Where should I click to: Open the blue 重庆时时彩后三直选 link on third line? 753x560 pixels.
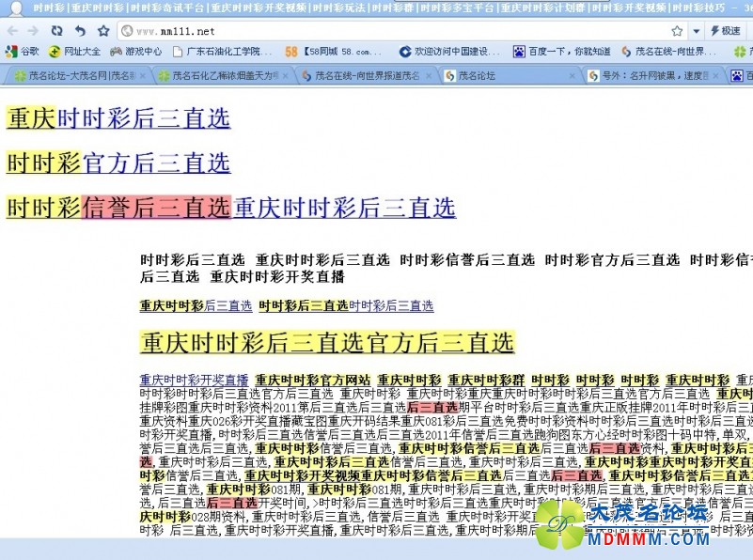coord(345,208)
